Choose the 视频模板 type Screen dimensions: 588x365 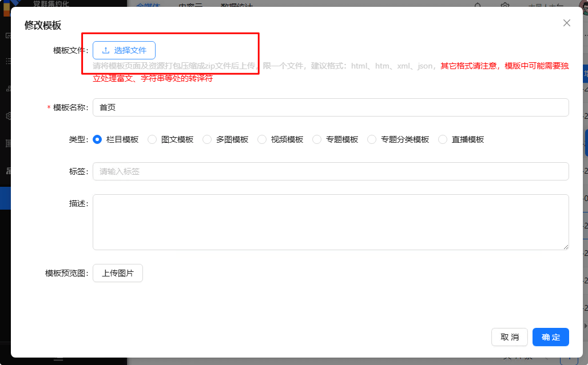[x=262, y=139]
